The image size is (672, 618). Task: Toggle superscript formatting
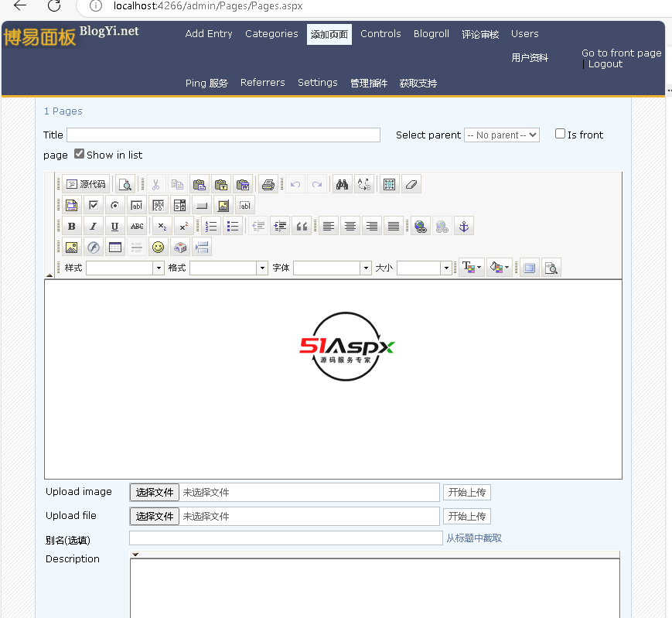tap(184, 227)
